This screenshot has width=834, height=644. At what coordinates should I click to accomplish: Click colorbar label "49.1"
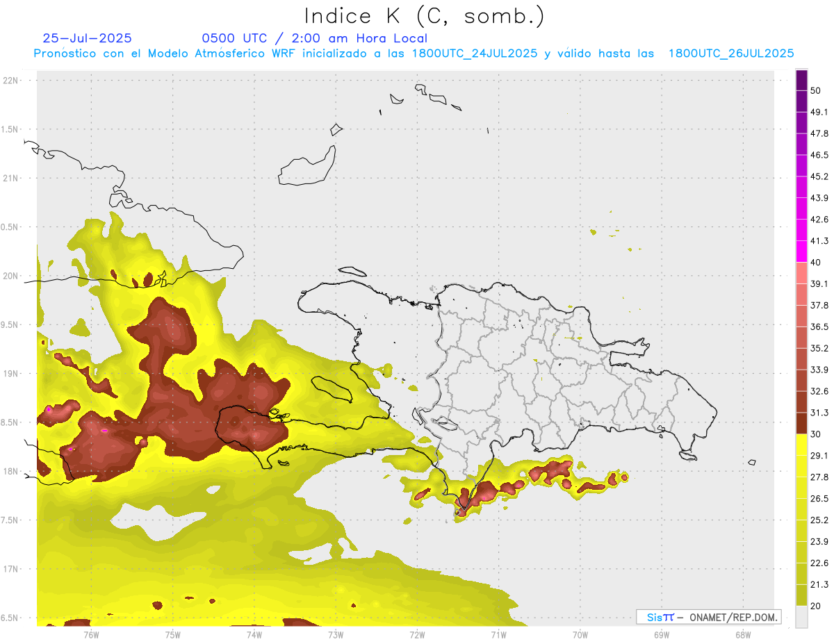[x=819, y=113]
